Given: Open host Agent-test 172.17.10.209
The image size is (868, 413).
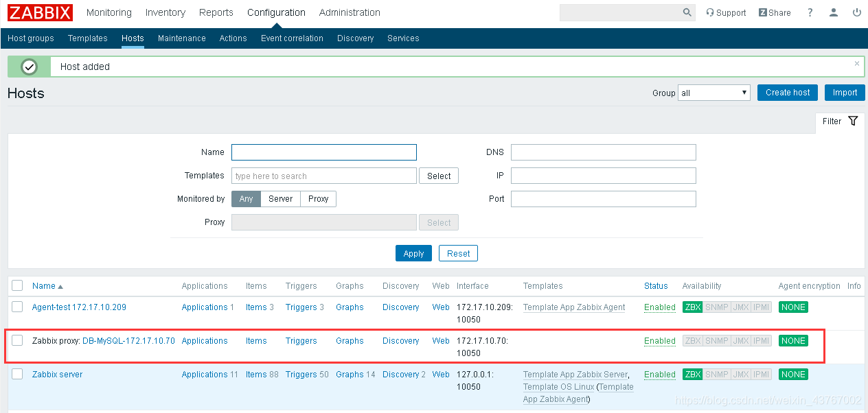Looking at the screenshot, I should click(79, 307).
